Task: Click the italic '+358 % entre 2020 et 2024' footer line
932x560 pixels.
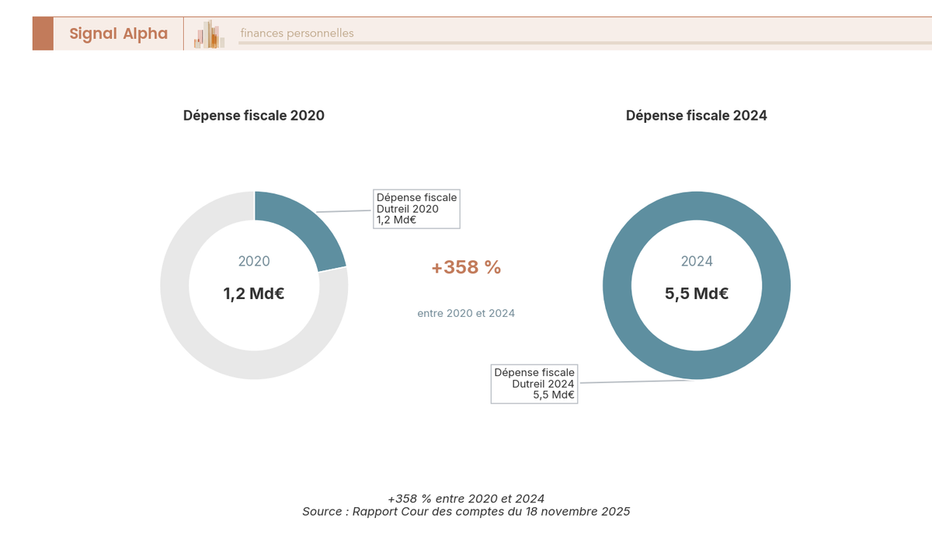Action: [466, 498]
